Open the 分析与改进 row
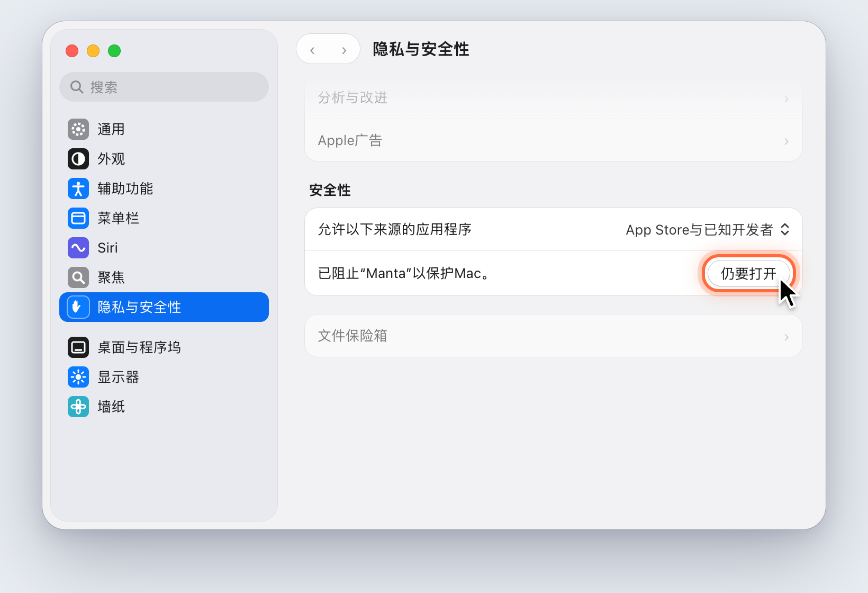 pyautogui.click(x=554, y=99)
